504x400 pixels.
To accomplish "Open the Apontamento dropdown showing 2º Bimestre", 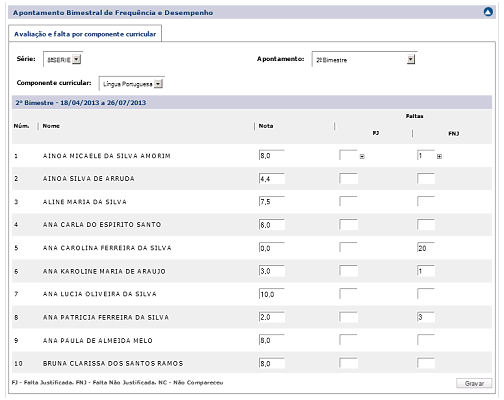I will click(364, 59).
